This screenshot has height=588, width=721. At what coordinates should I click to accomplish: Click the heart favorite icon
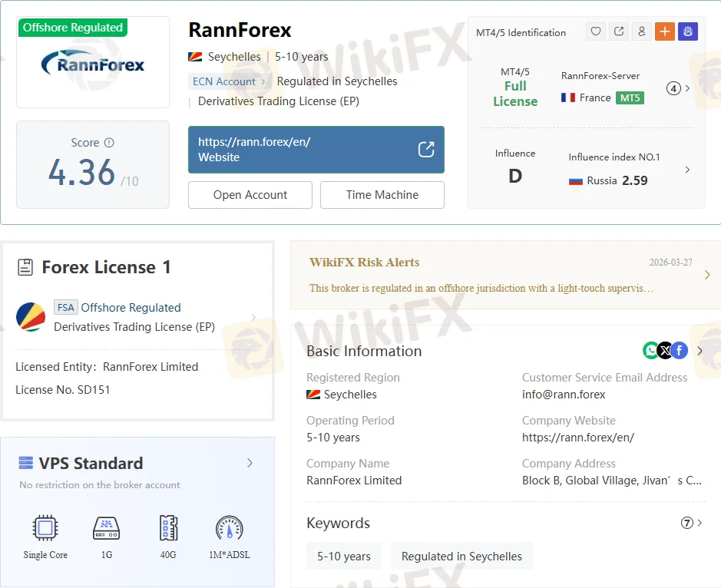(x=596, y=31)
